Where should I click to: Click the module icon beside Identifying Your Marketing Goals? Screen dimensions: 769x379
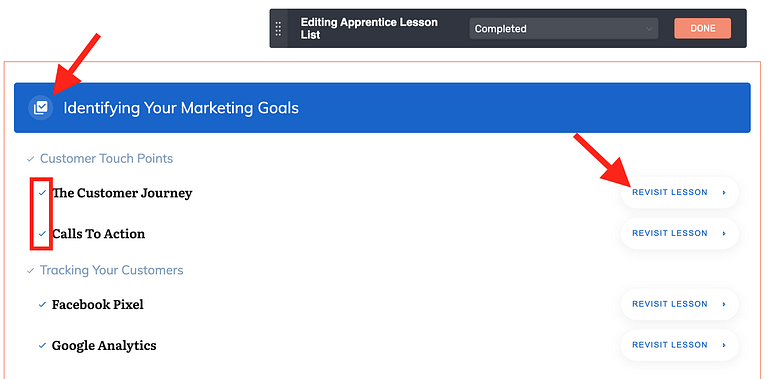tap(41, 107)
